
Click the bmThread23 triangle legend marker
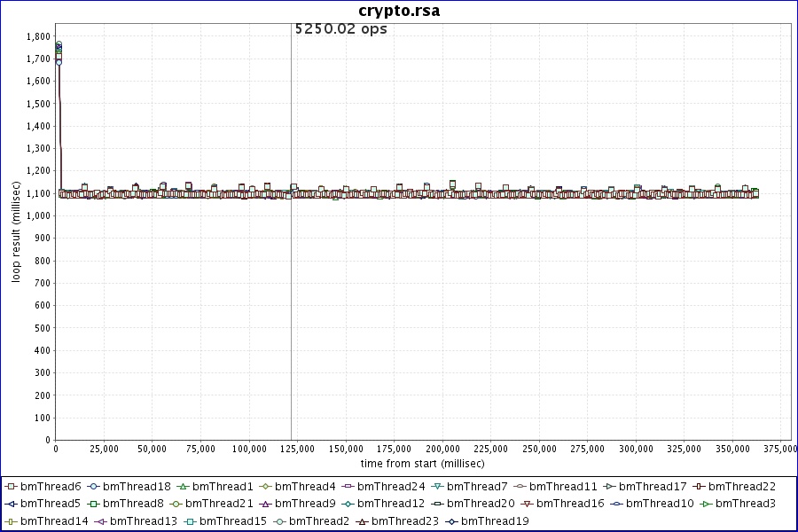click(362, 520)
